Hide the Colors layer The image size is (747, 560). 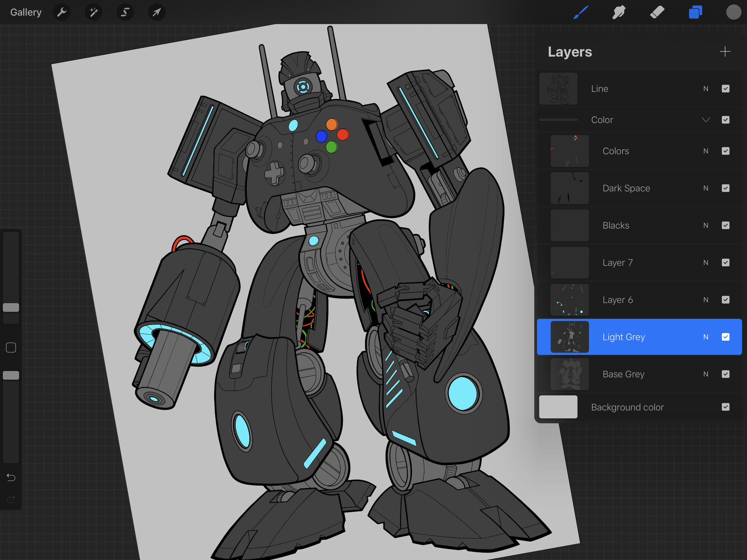coord(726,151)
